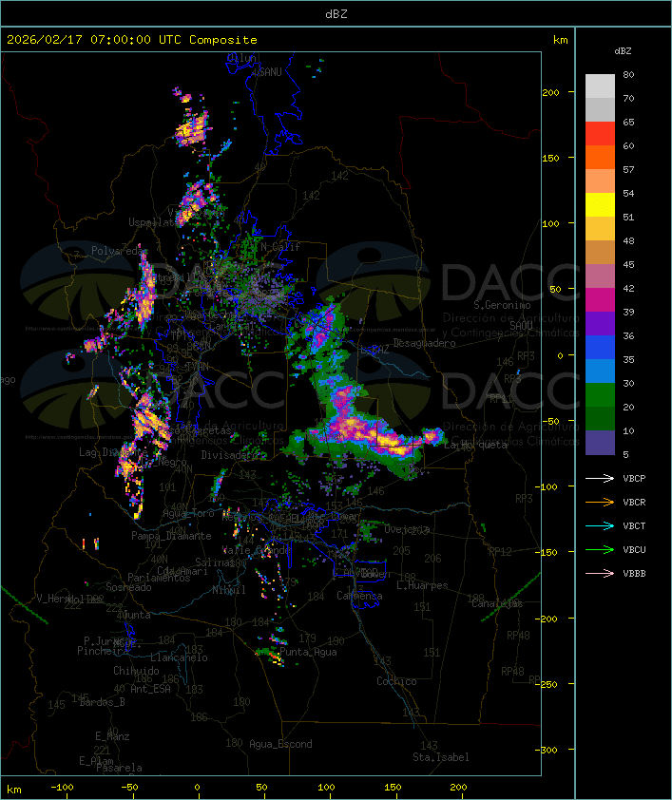Click the Polvaredas place label

[x=118, y=251]
